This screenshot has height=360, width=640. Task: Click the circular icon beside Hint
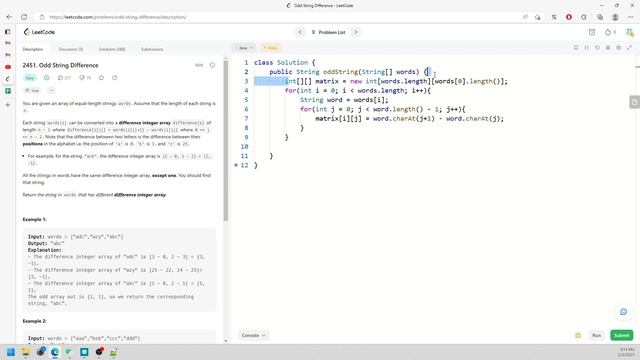212,65
